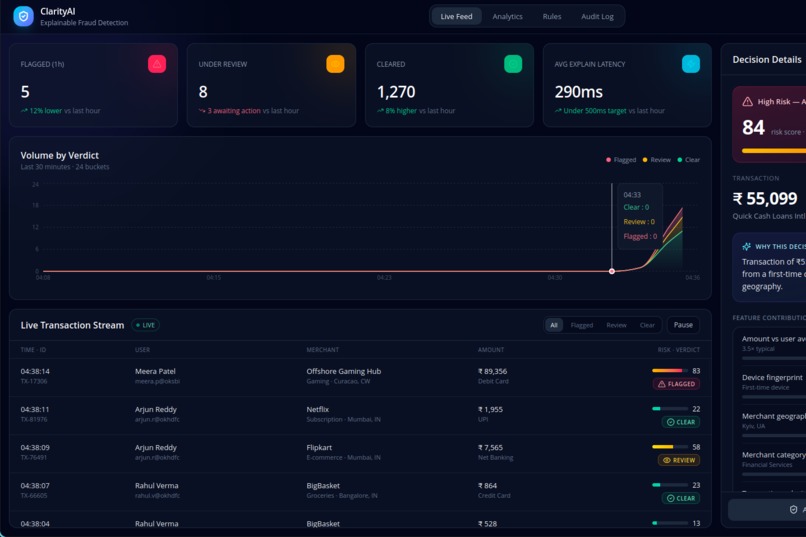The image size is (806, 537).
Task: Select the All stream filter
Action: 554,325
